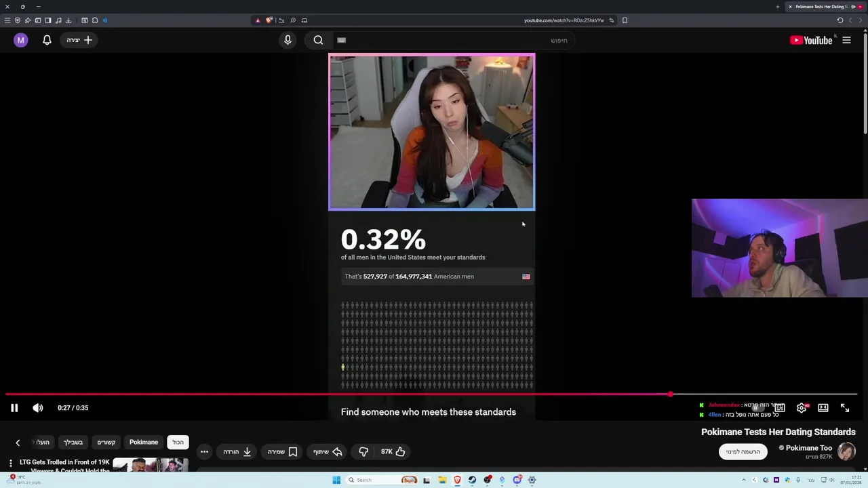Switch to theater mode in the player
The image size is (868, 488).
pos(823,408)
